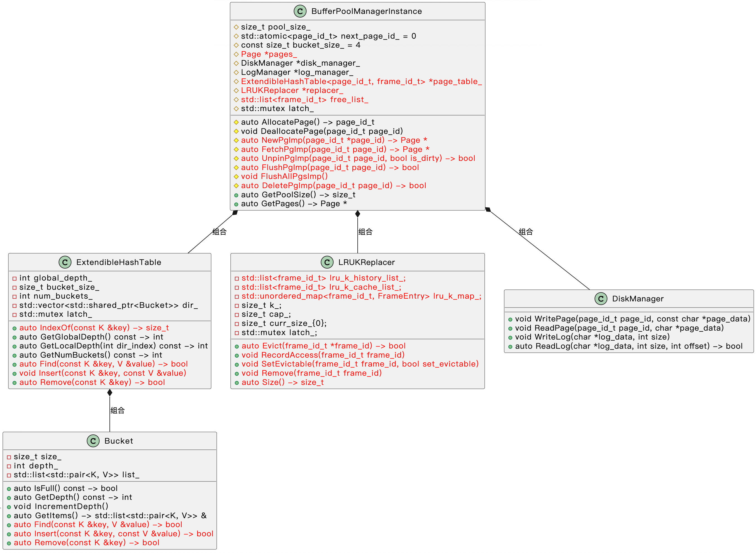
Task: Click the green circle beside WritePage method
Action: [x=510, y=319]
